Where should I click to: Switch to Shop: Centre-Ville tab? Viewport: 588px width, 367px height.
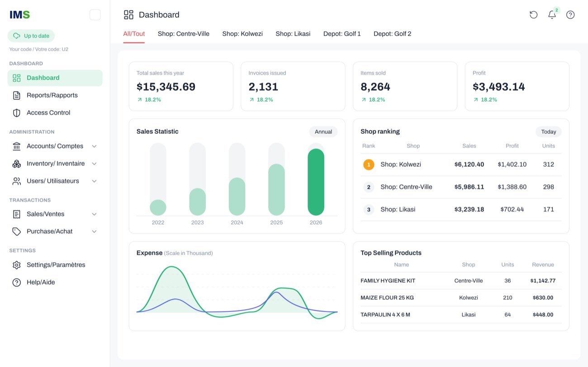pos(184,34)
